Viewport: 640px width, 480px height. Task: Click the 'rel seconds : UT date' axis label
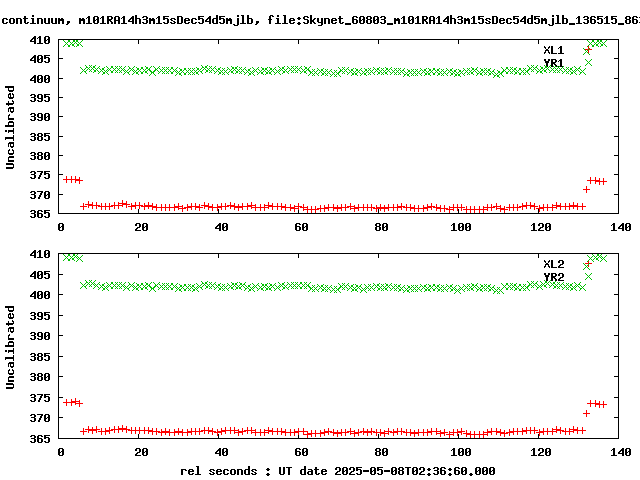(338, 471)
